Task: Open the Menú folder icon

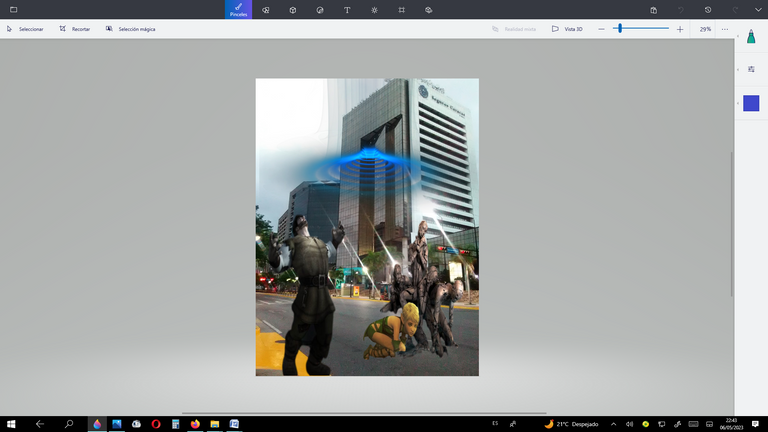Action: (13, 9)
